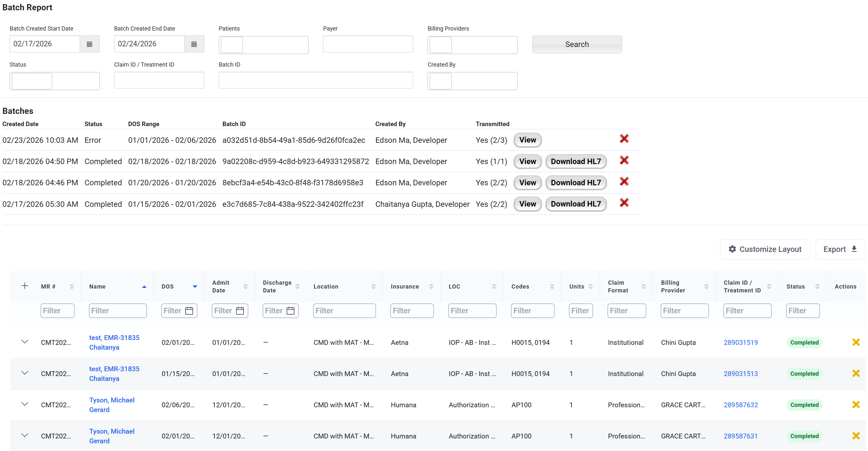Click the Batch ID input field
The width and height of the screenshot is (868, 451).
coord(315,80)
